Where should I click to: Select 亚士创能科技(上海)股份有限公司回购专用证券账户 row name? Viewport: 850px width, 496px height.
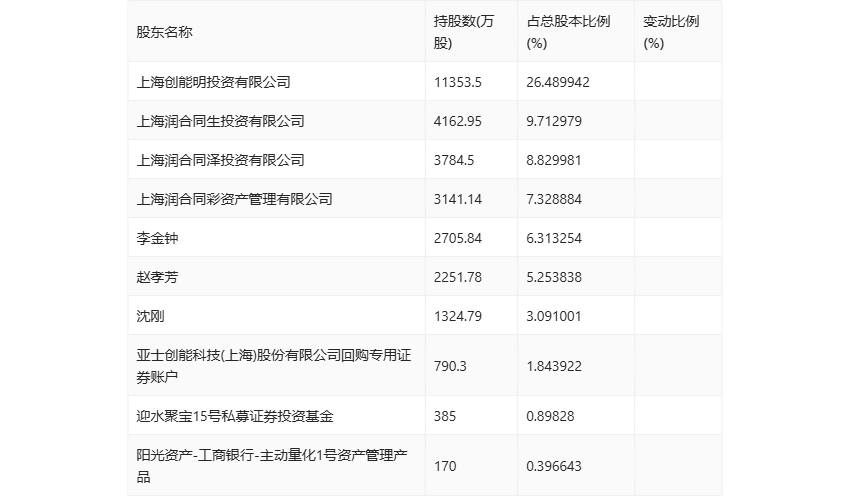pyautogui.click(x=274, y=366)
